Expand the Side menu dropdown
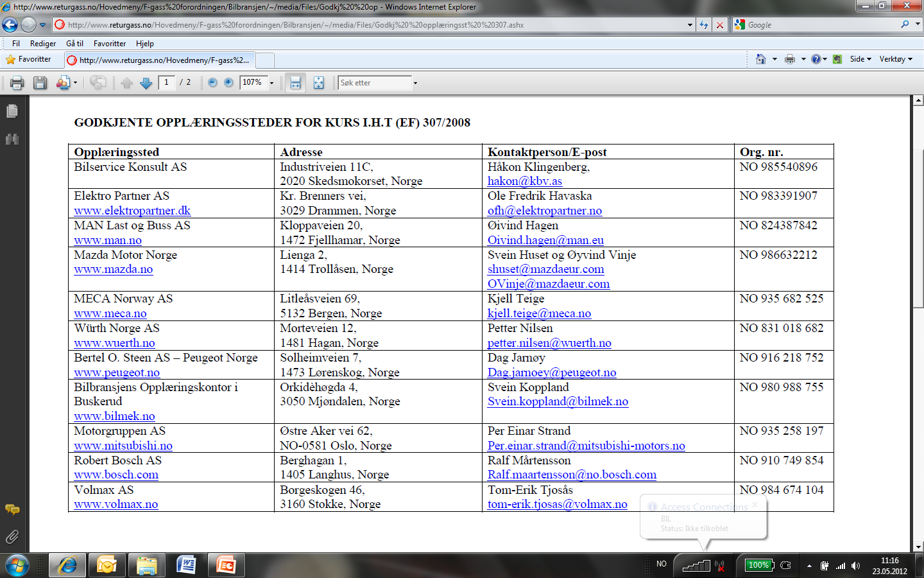 tap(860, 59)
